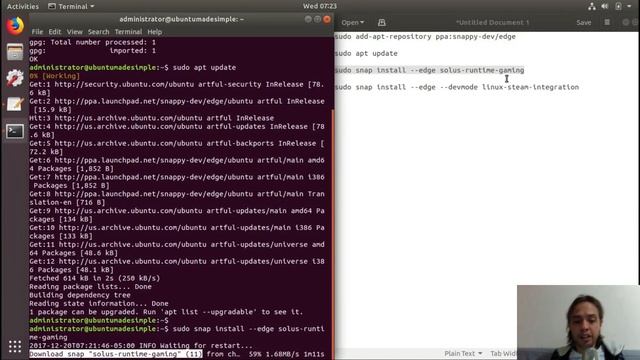Click 'Fetched 614 kB in 2s' terminal line
Viewport: 640px width, 360px height.
pyautogui.click(x=95, y=278)
